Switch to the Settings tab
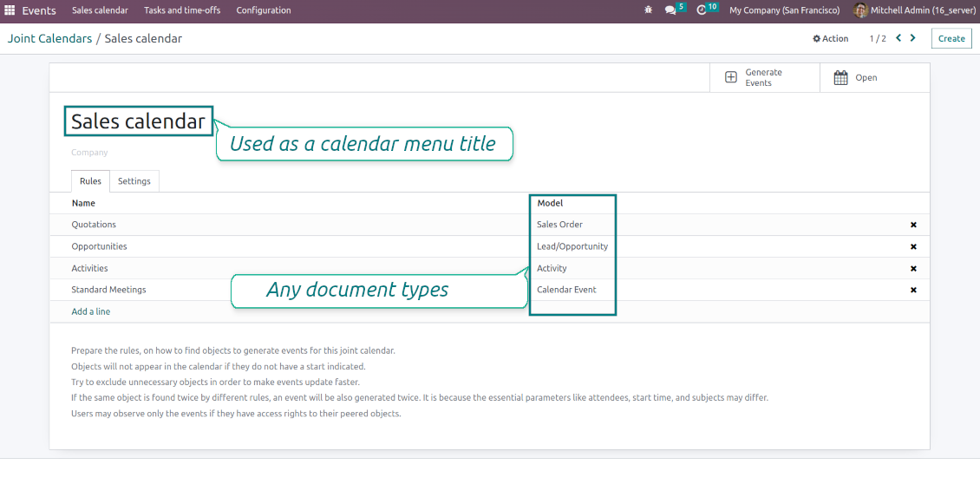This screenshot has width=980, height=484. click(x=134, y=181)
